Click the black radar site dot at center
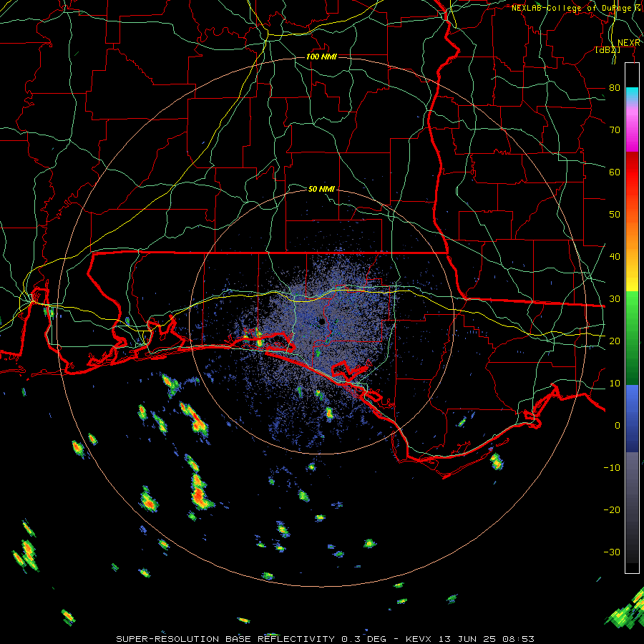644x644 pixels. click(x=322, y=321)
